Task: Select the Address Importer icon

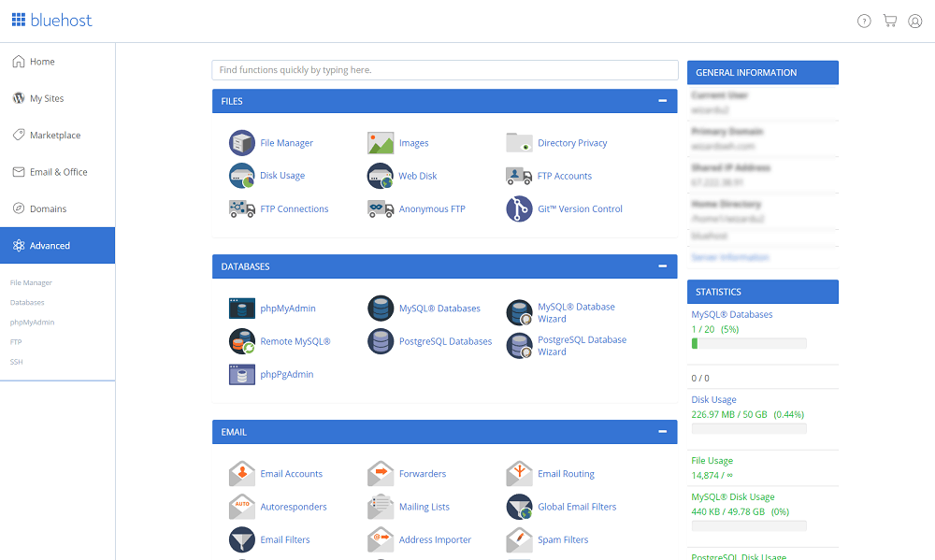Action: pyautogui.click(x=381, y=539)
